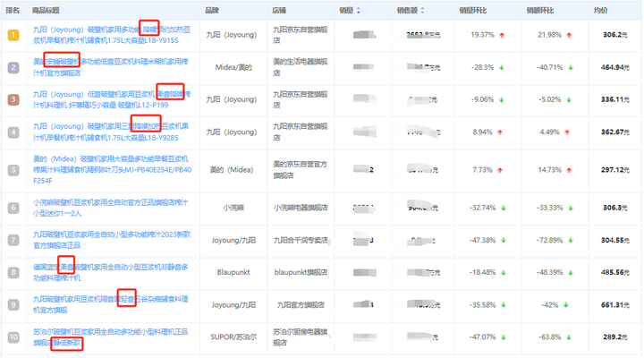Select the 苏泊尔厨房电器旗舰店 store cell
This screenshot has width=644, height=358.
tap(301, 337)
